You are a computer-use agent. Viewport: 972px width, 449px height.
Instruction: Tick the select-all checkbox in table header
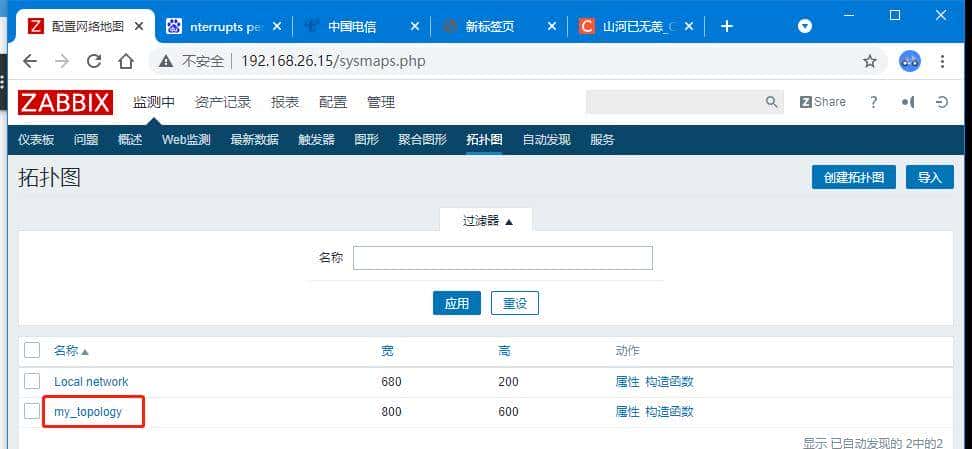coord(32,350)
